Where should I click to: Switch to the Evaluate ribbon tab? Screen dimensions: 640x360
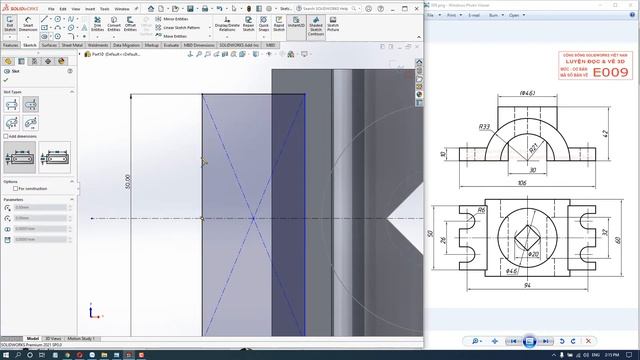pos(171,45)
